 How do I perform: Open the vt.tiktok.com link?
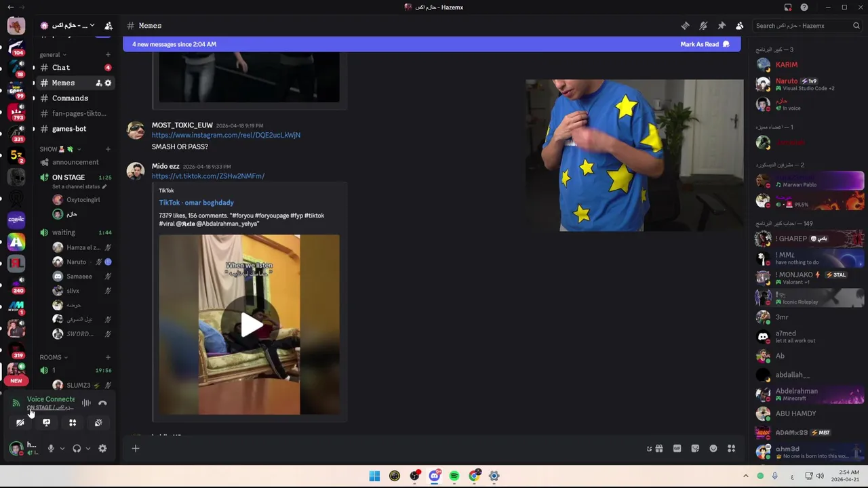point(208,176)
